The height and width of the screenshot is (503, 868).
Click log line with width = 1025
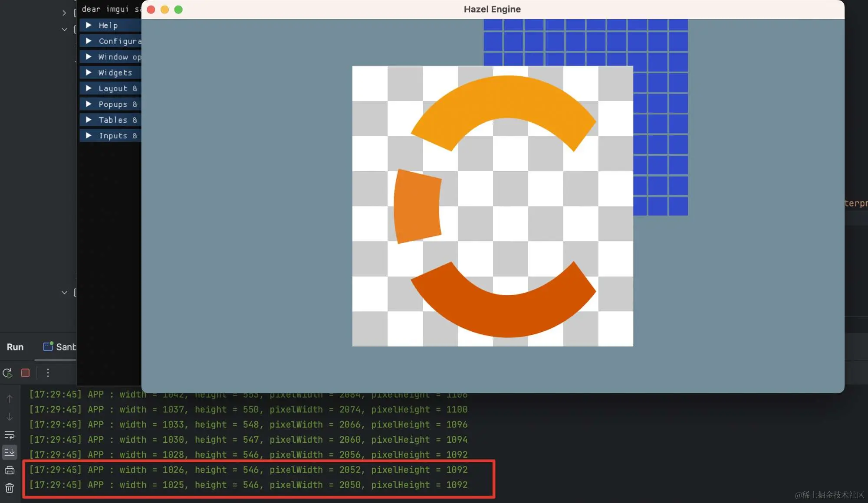point(248,485)
